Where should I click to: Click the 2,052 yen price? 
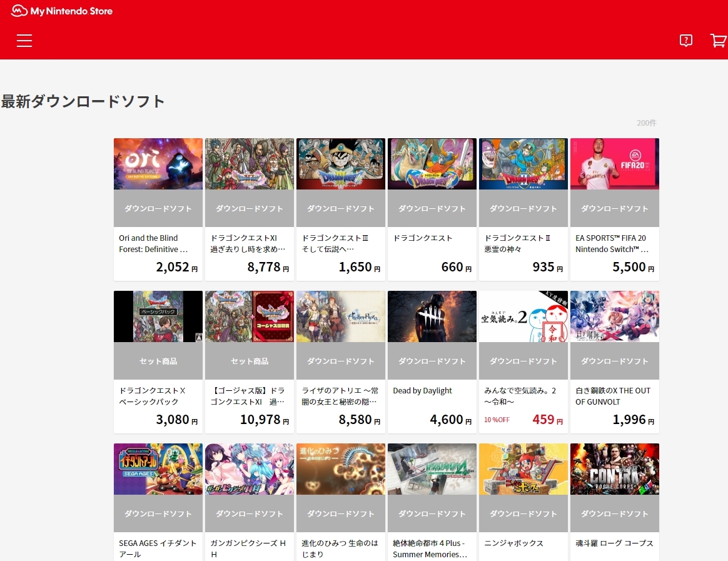177,267
